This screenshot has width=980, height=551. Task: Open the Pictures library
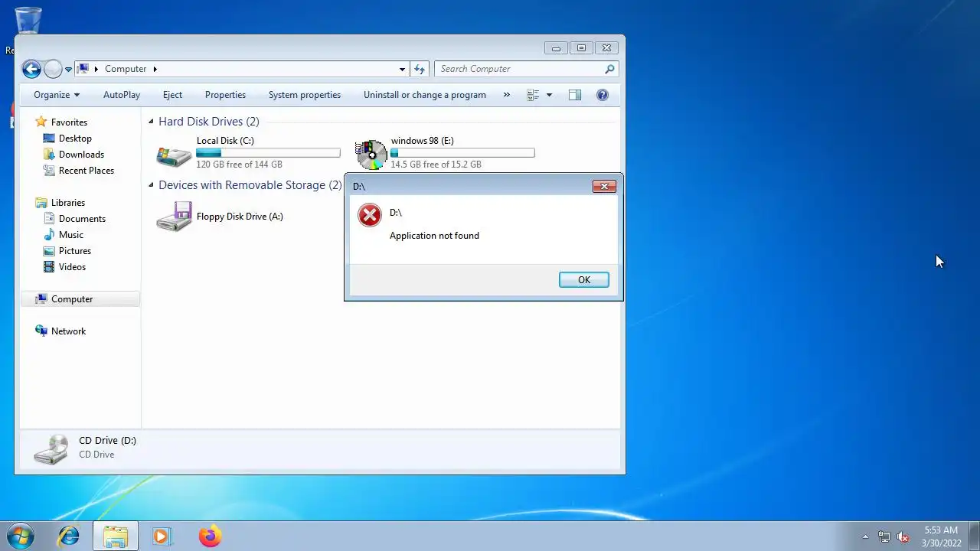pos(75,251)
